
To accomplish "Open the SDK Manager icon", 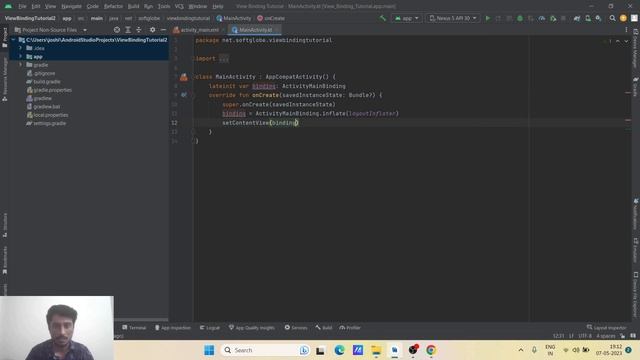I will coord(598,18).
